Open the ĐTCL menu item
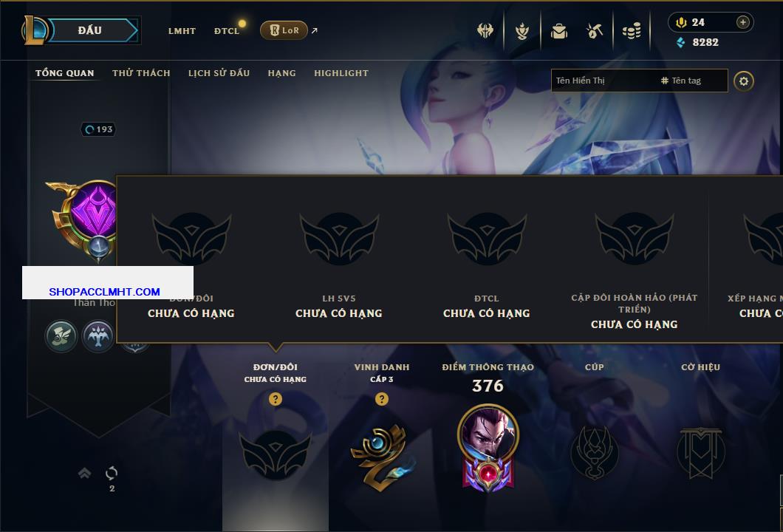This screenshot has height=532, width=783. [x=227, y=30]
